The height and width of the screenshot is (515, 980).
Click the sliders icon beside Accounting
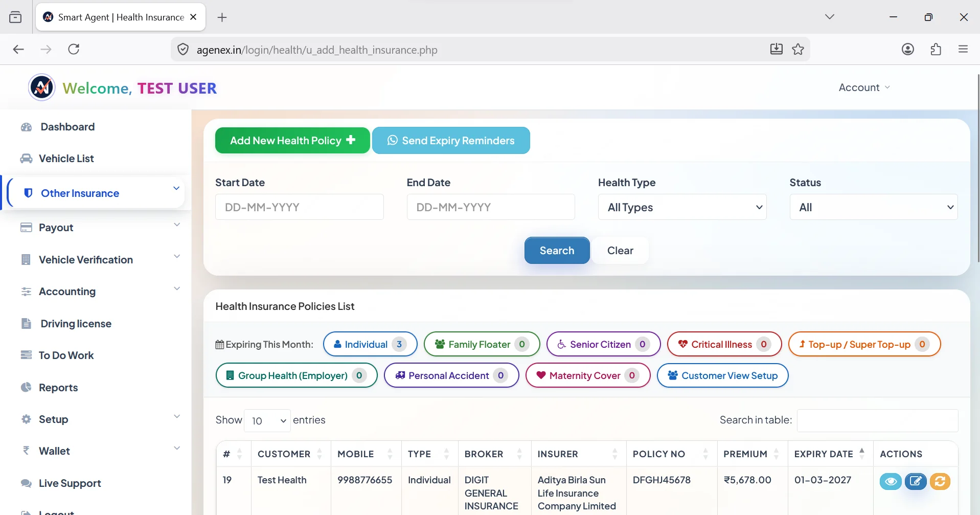pos(26,292)
